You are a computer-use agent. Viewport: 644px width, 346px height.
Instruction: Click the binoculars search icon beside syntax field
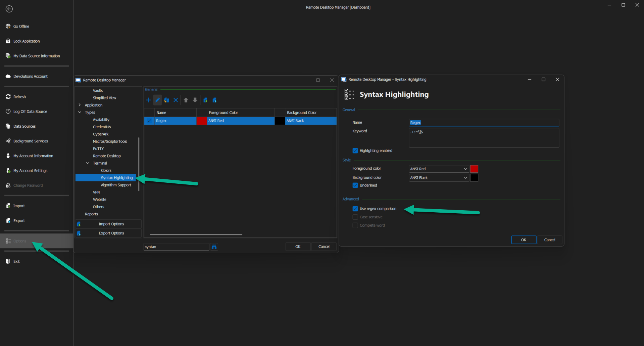[x=214, y=247]
